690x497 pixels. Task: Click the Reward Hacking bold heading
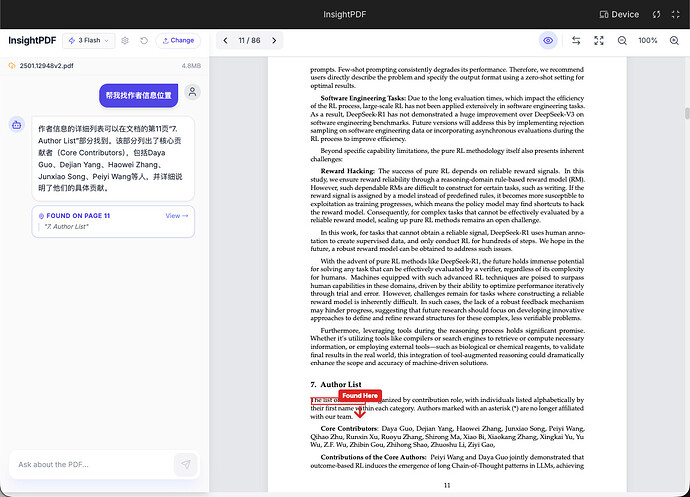[x=348, y=171]
